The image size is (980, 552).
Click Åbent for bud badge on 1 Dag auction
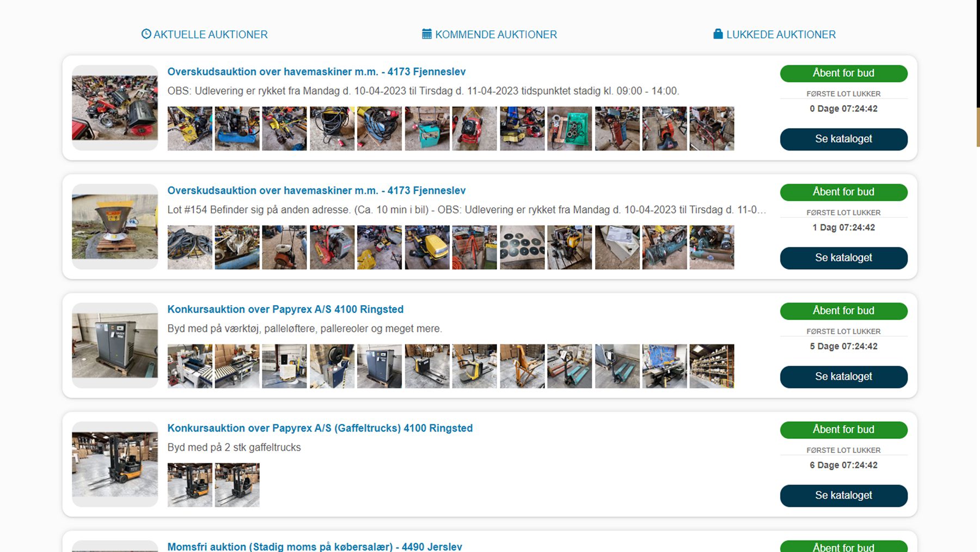coord(843,192)
